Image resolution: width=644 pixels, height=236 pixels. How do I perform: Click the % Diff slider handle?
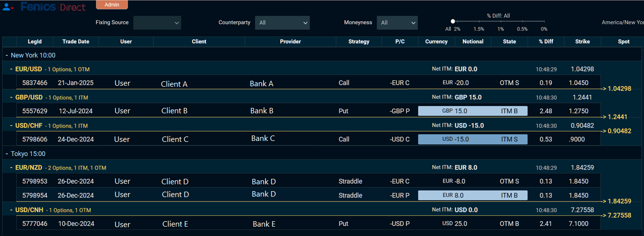tap(453, 21)
